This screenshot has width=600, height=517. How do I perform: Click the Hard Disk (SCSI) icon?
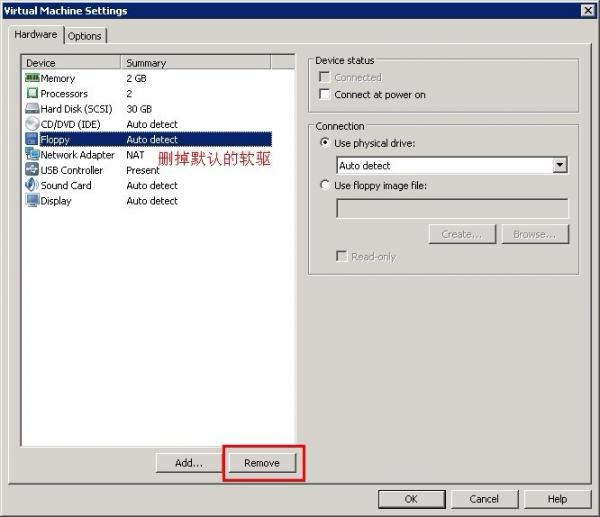[x=32, y=109]
